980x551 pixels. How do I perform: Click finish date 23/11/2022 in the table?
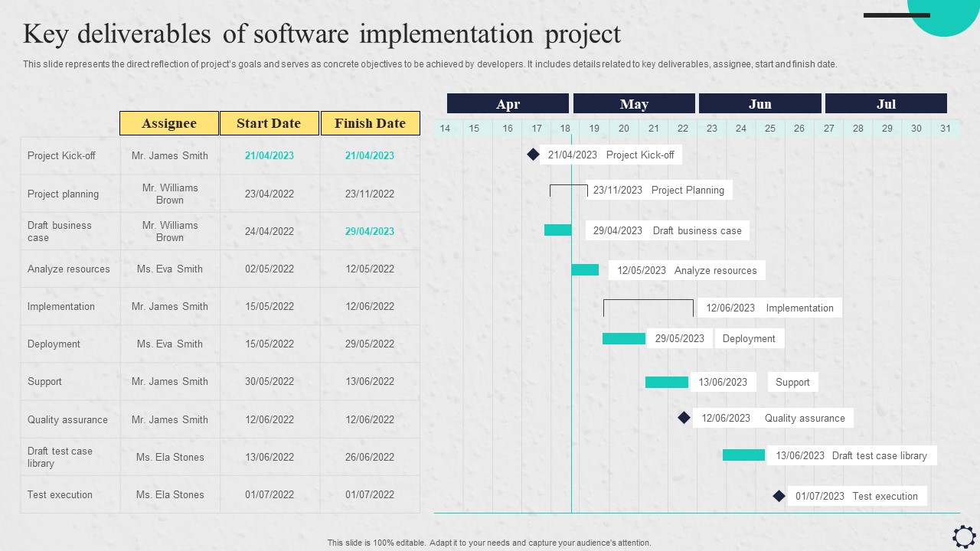[x=370, y=194]
